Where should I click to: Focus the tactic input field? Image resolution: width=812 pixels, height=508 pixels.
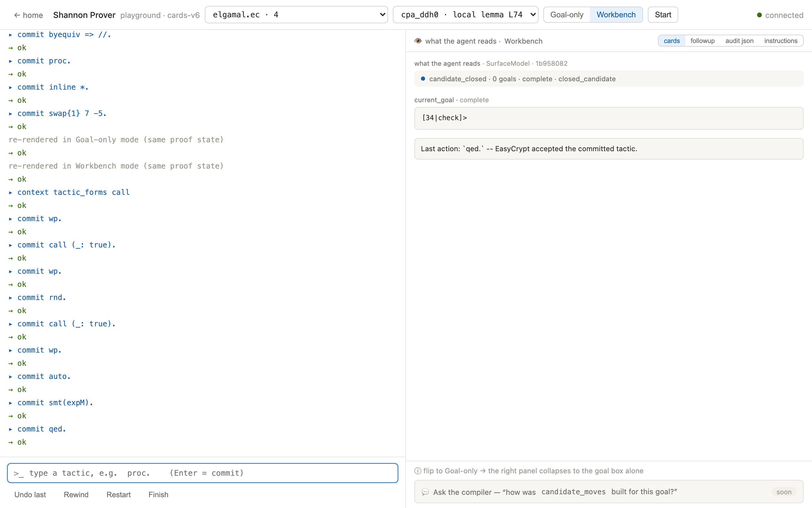tap(202, 473)
